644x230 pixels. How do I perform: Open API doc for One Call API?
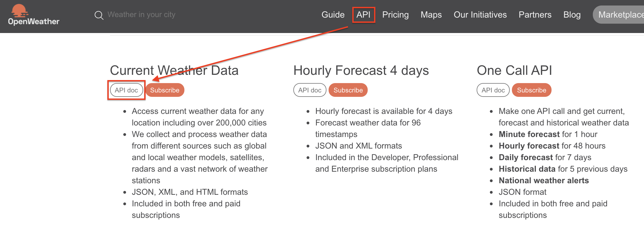tap(493, 90)
